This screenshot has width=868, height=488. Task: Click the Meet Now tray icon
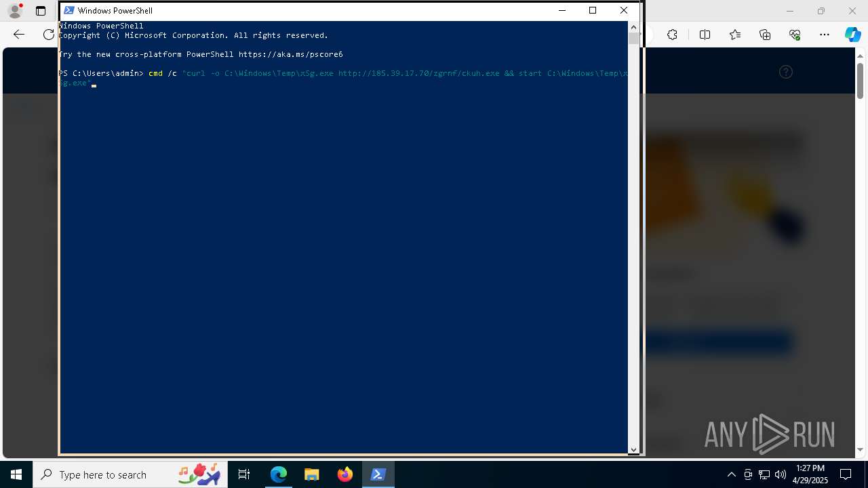tap(748, 474)
